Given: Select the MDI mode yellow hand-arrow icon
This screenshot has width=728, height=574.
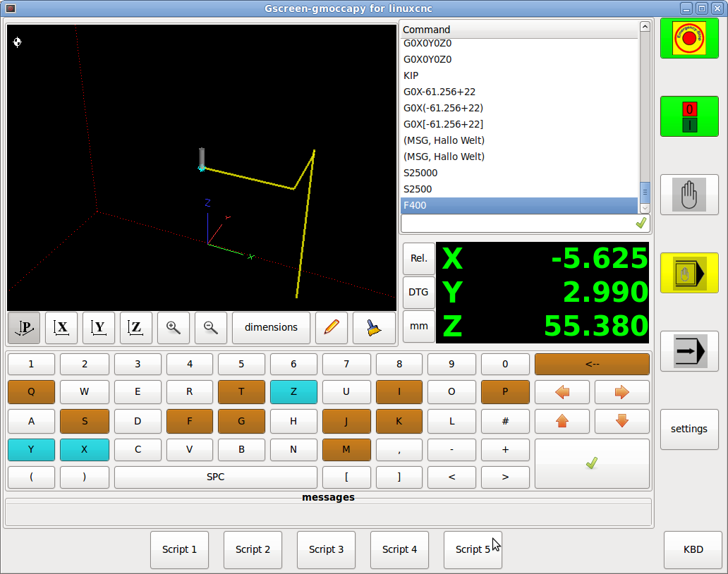Looking at the screenshot, I should coord(689,273).
